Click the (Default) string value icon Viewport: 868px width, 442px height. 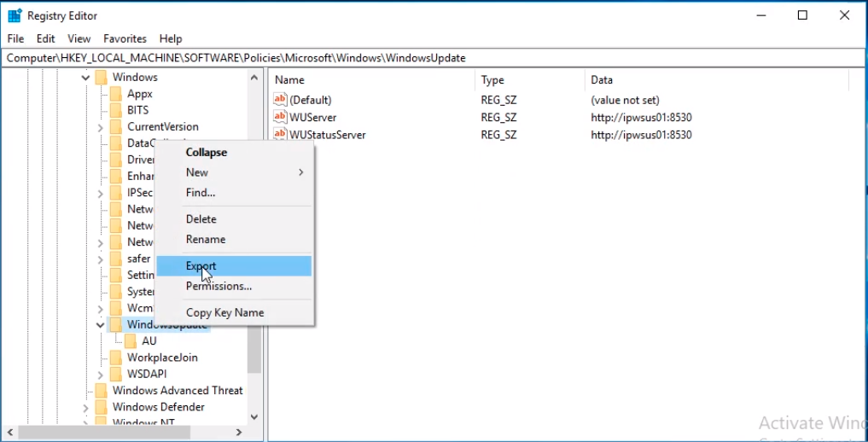280,100
